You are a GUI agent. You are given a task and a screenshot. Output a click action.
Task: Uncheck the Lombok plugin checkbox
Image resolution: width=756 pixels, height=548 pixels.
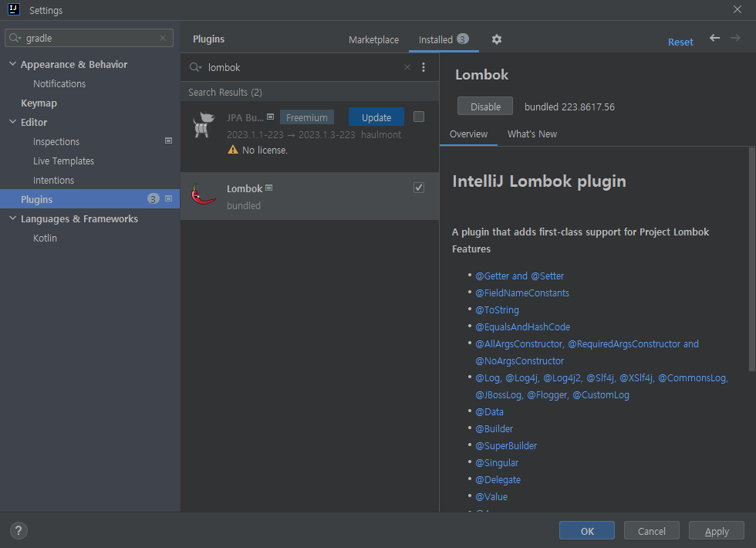coord(419,188)
